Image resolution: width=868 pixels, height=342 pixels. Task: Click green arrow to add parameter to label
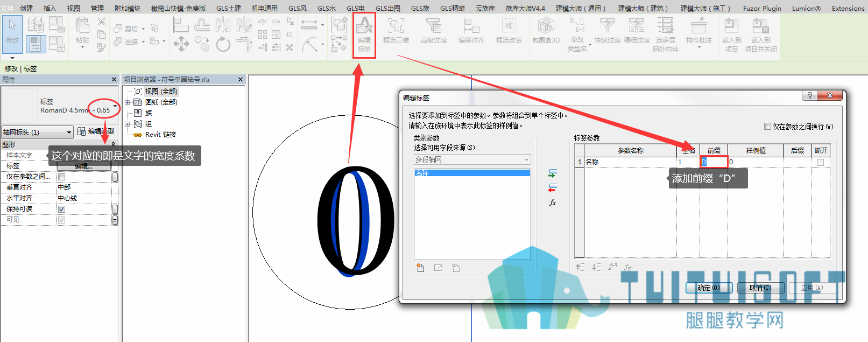tap(552, 173)
